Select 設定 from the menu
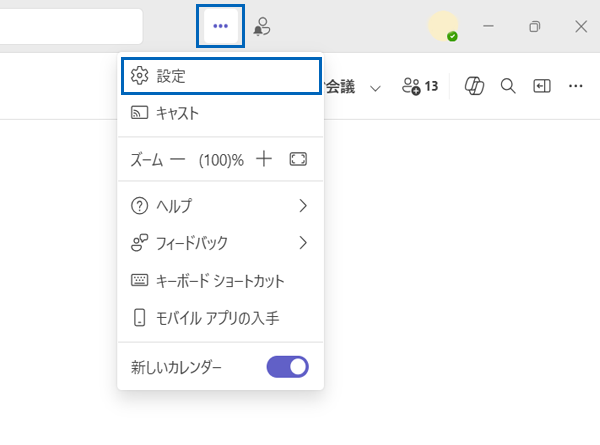The image size is (600, 445). point(221,76)
